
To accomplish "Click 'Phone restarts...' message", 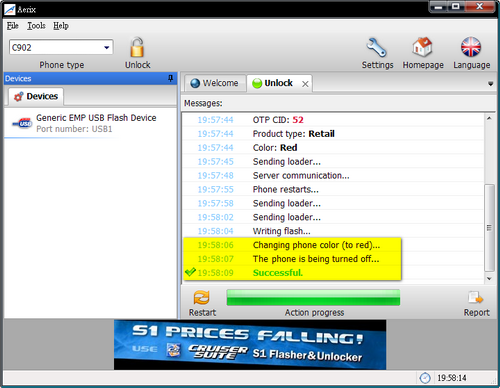I will [286, 190].
